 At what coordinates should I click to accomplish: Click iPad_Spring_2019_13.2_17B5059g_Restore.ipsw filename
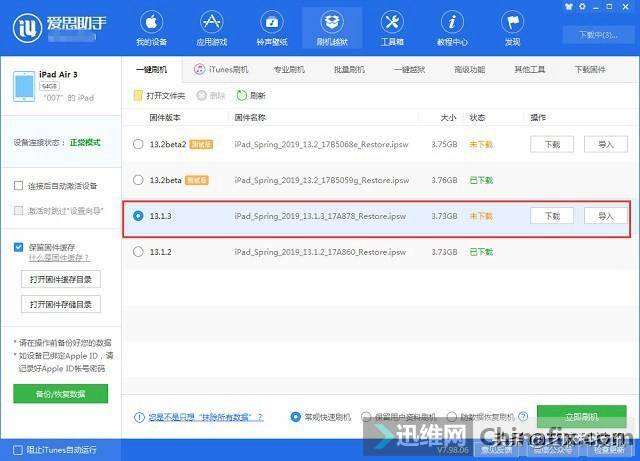point(322,180)
